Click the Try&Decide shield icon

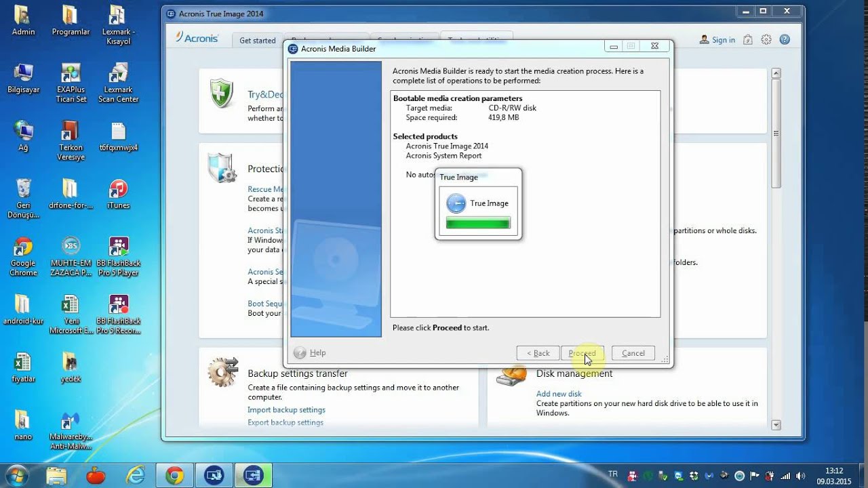click(x=221, y=94)
